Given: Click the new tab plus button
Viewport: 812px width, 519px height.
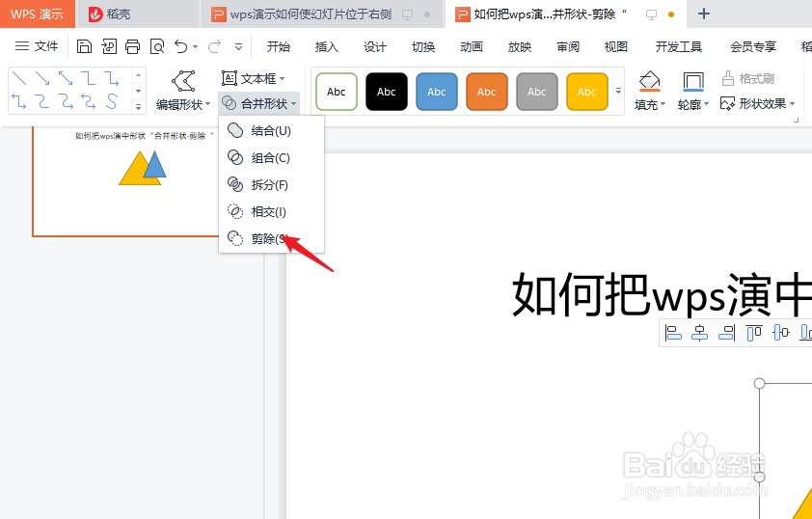Looking at the screenshot, I should coord(703,14).
